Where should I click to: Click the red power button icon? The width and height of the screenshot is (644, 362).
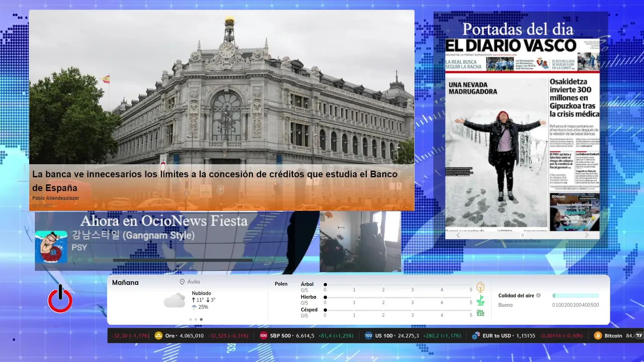click(x=60, y=299)
